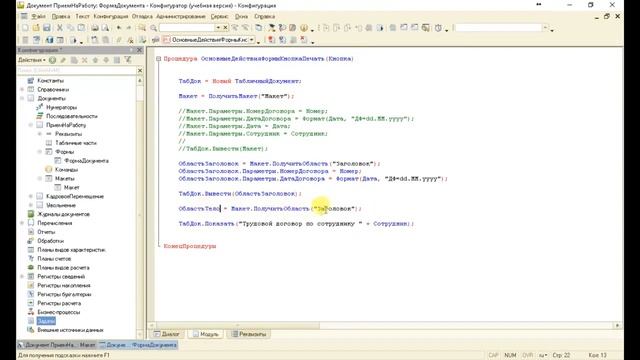640x360 pixels.
Task: Select the Макет item under Макеты
Action: (x=71, y=187)
